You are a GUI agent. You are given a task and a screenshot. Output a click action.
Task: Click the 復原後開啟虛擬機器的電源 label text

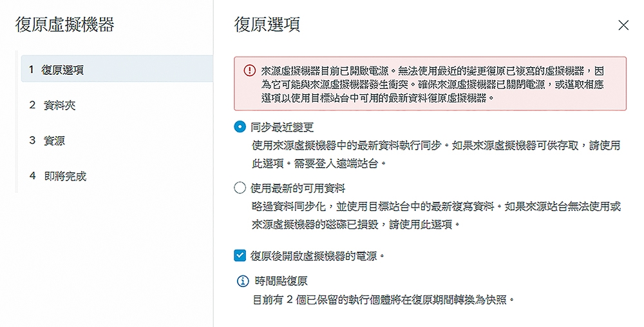[x=317, y=256]
